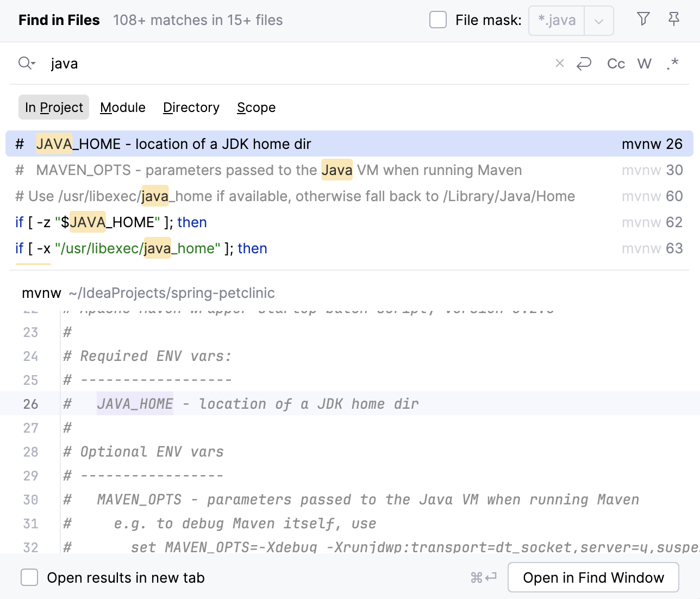
Task: Switch to the Module search scope
Action: 122,107
